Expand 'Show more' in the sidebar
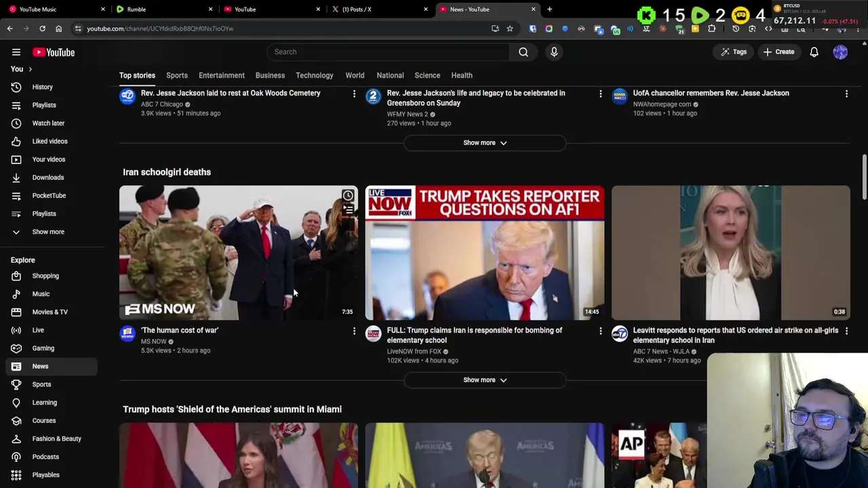 pos(49,232)
